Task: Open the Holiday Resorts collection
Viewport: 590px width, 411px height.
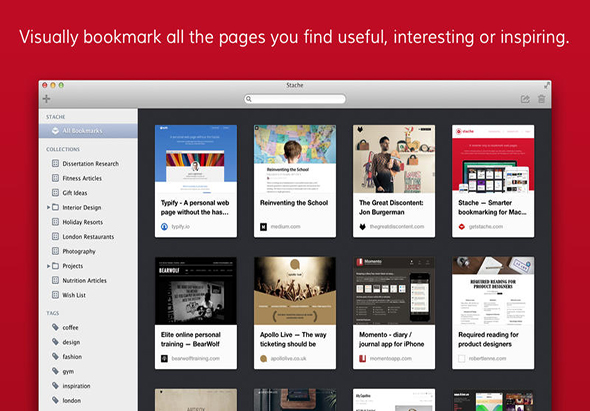Action: click(88, 222)
